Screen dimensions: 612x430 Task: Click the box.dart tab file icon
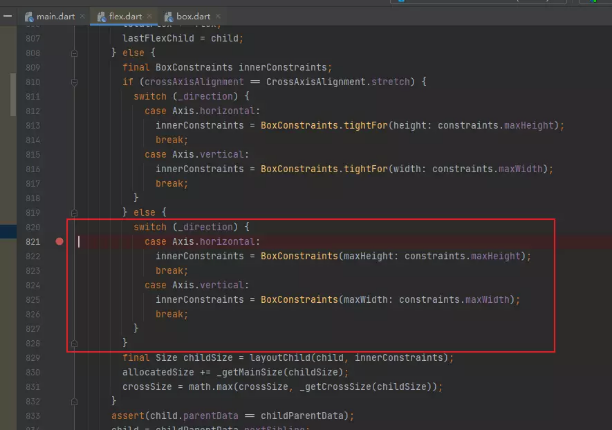point(167,17)
